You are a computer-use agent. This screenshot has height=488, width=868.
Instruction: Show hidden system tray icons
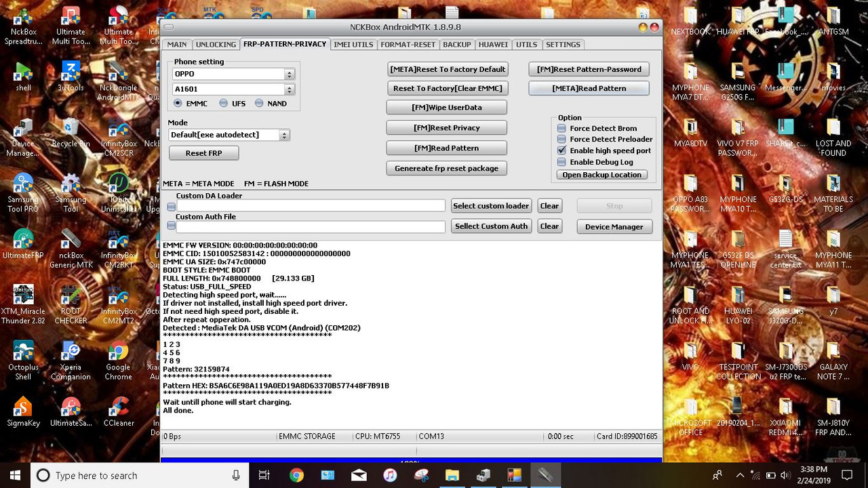pos(740,475)
